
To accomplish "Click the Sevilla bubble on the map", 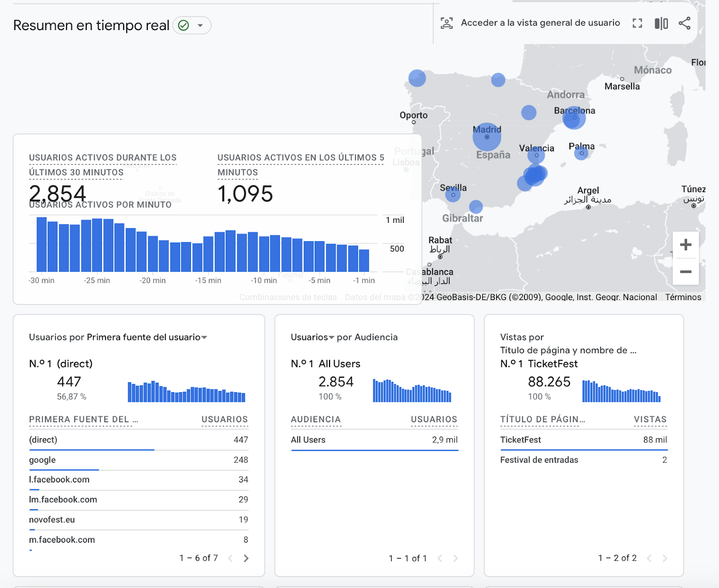I will 453,195.
